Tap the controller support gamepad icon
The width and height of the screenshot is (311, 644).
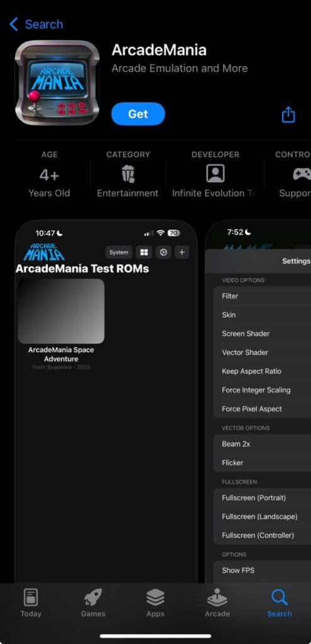pyautogui.click(x=302, y=174)
